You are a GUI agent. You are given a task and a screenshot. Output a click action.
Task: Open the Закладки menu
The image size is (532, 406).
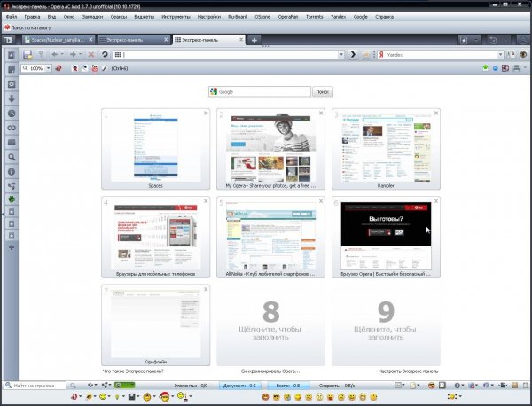pos(92,17)
